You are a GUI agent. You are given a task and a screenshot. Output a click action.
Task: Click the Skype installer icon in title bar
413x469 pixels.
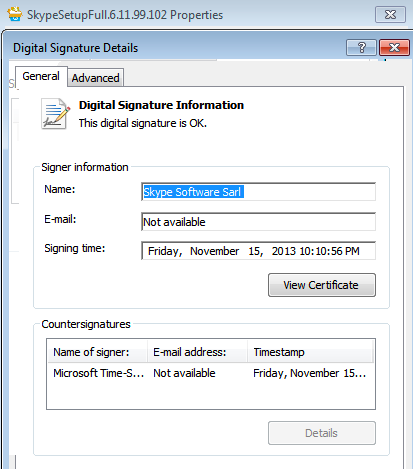coord(15,14)
